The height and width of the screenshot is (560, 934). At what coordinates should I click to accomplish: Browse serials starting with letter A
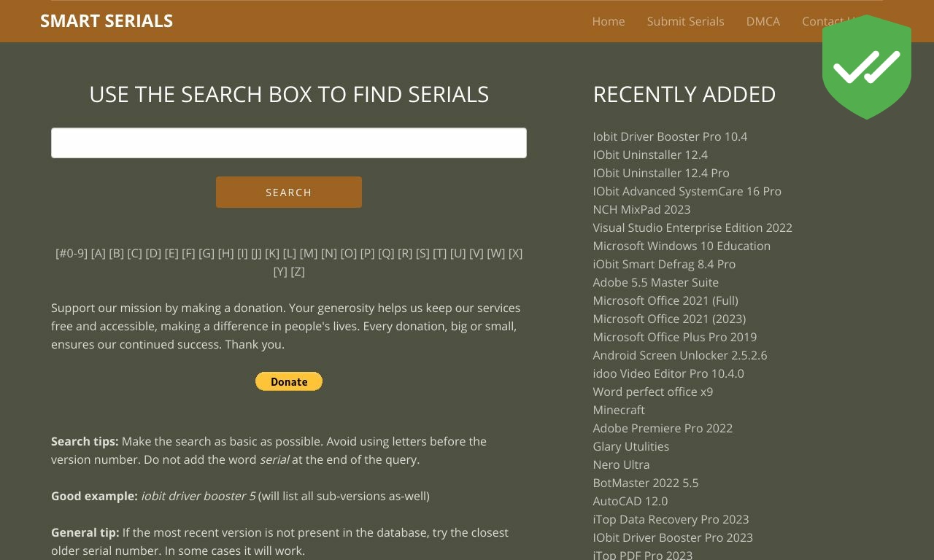[99, 253]
